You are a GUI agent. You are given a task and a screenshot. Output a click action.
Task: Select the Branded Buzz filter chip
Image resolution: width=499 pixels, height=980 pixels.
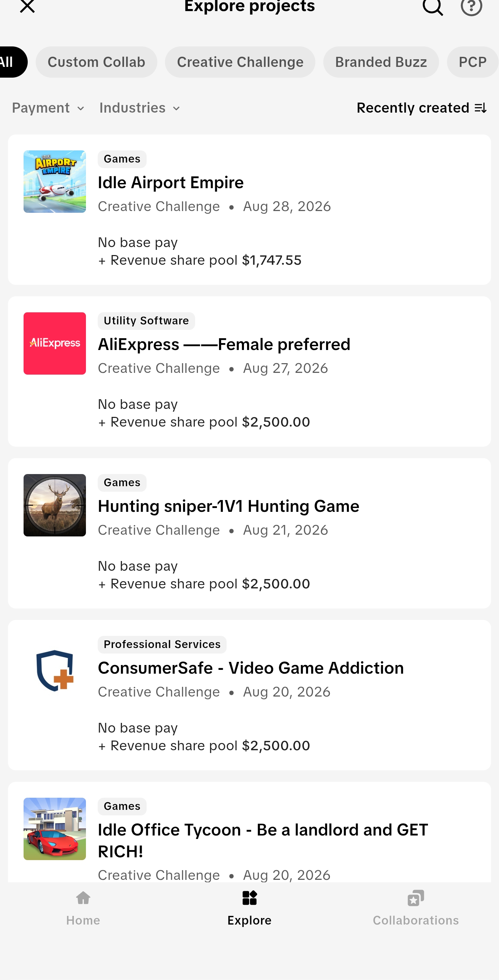coord(381,62)
